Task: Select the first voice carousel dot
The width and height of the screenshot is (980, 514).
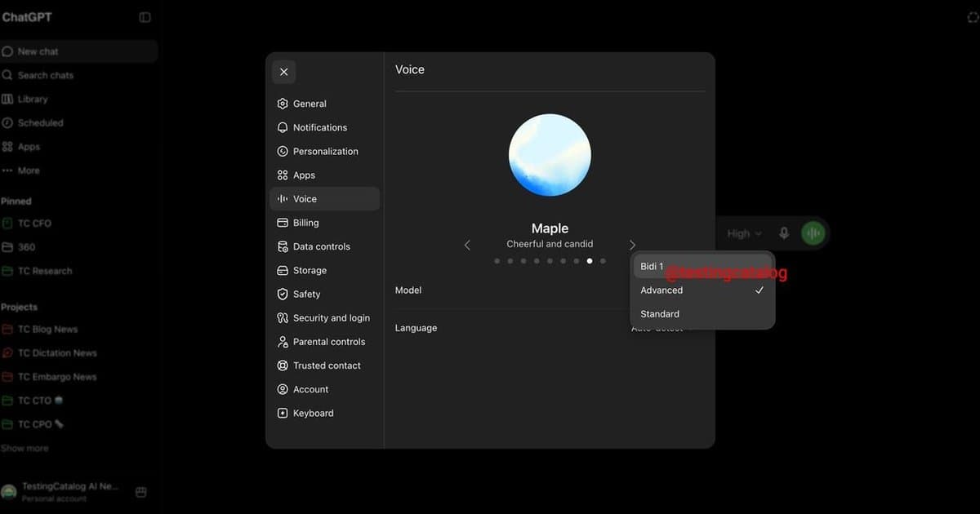Action: [x=497, y=261]
